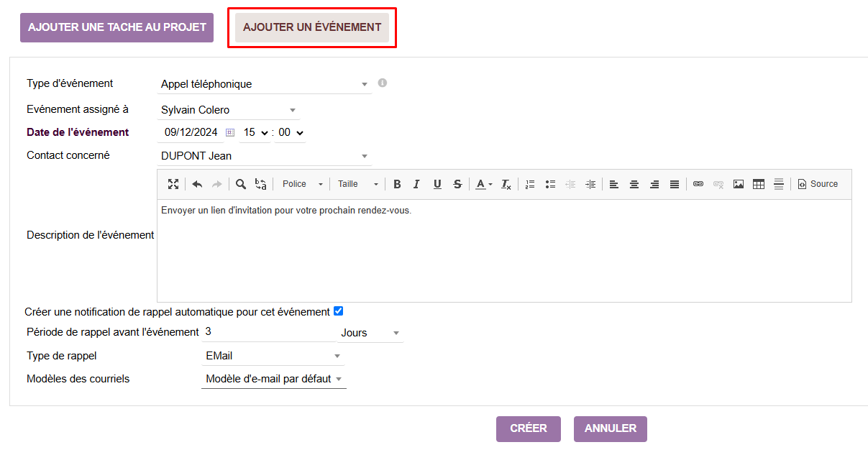This screenshot has width=868, height=455.
Task: Open the Jours reminder period unit dropdown
Action: coord(370,333)
